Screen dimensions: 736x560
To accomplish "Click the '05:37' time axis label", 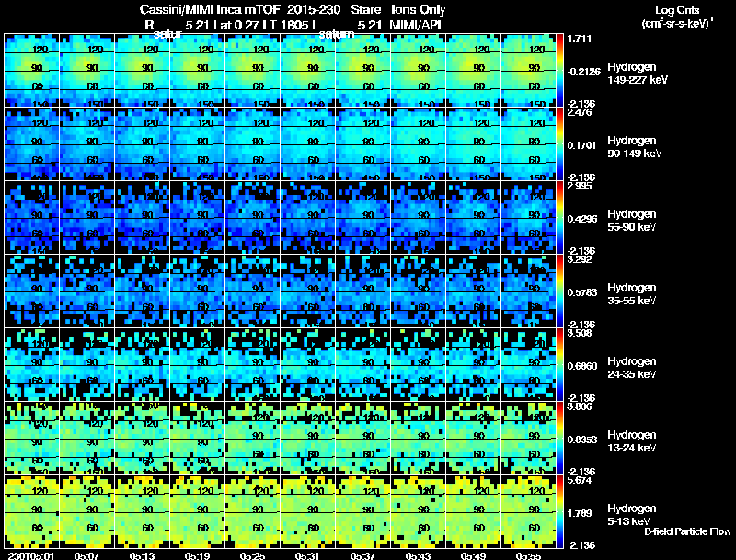I will coord(362,555).
